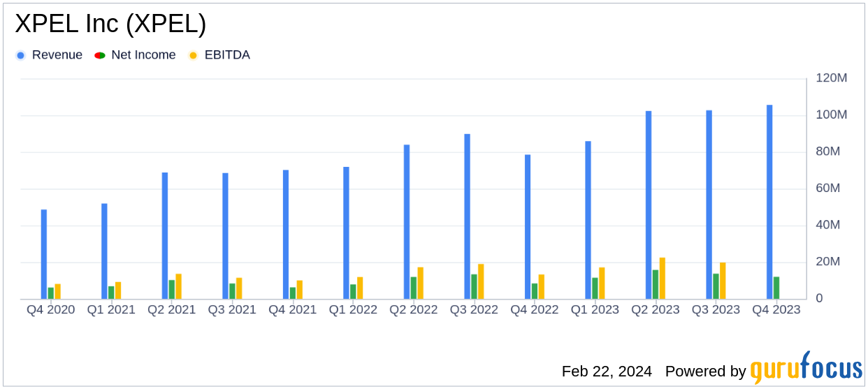Select the Q4 2023 blue revenue bar

click(x=769, y=202)
